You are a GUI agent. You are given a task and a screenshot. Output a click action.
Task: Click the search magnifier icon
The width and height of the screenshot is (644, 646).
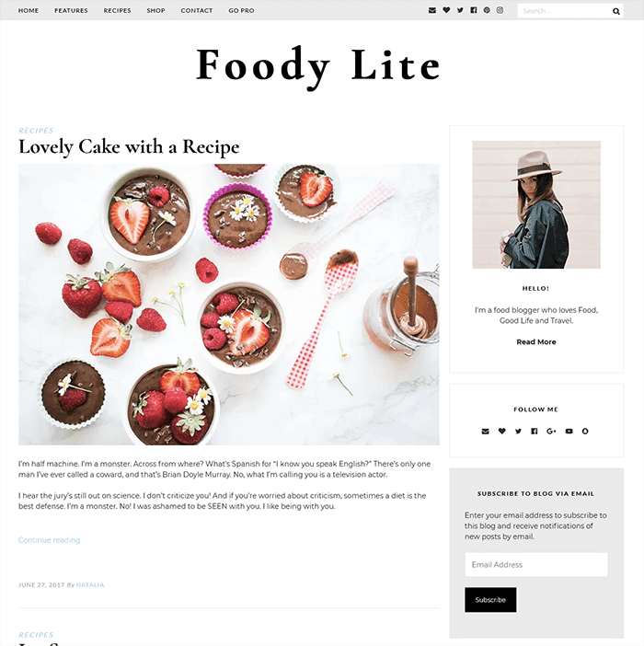tap(616, 11)
